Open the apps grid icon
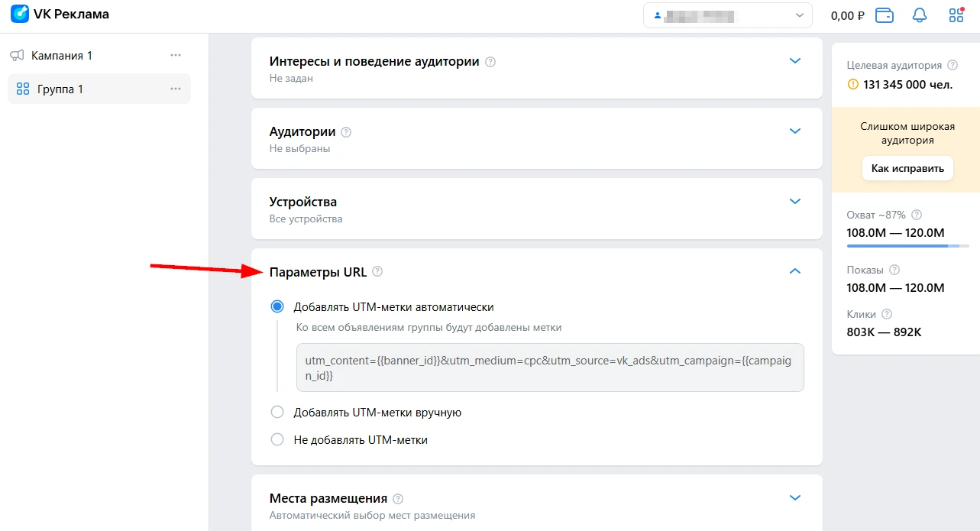 (x=956, y=15)
